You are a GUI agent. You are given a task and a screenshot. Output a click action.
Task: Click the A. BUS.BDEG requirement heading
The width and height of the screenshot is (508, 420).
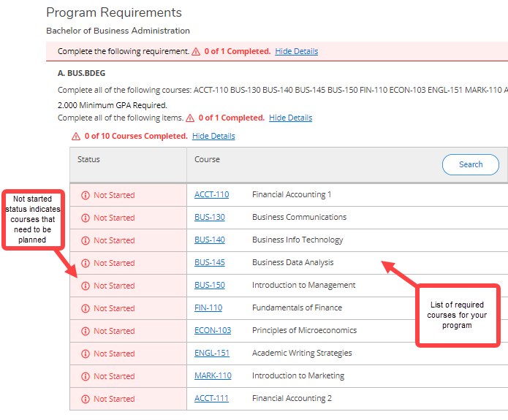pyautogui.click(x=81, y=74)
